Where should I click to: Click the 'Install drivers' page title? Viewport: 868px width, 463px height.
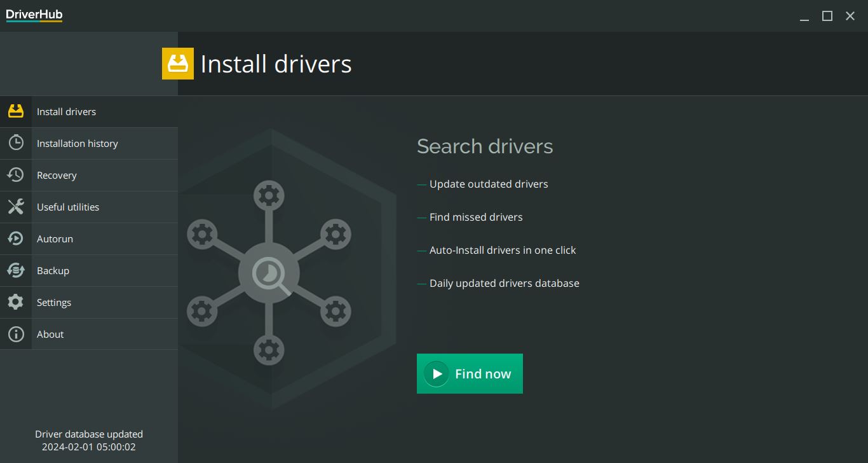click(x=276, y=64)
